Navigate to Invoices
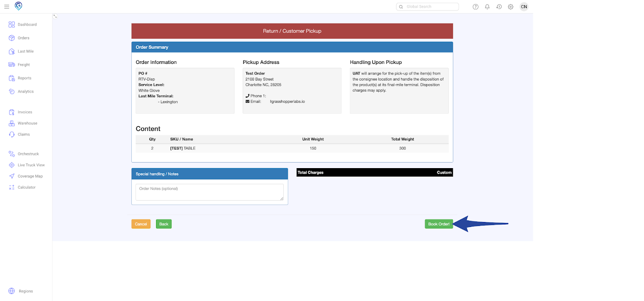This screenshot has height=301, width=644. point(25,112)
